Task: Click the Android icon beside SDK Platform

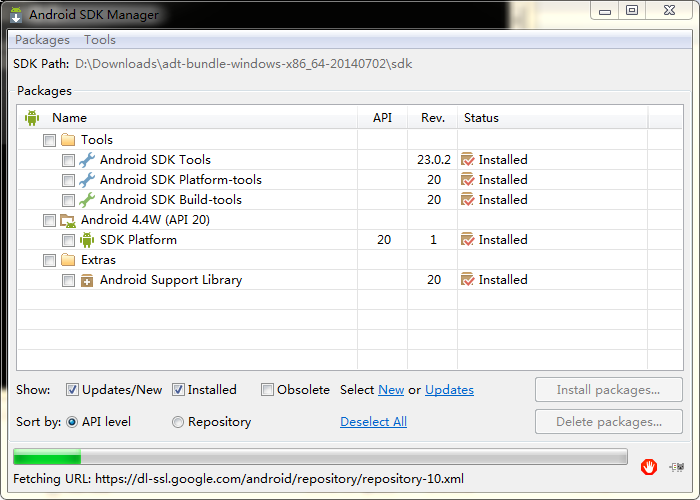Action: pos(87,240)
